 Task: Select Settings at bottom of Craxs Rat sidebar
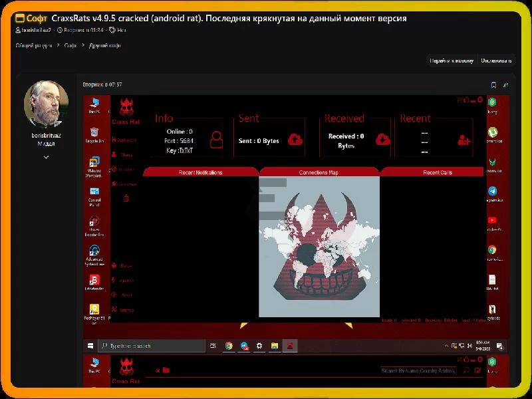123,310
